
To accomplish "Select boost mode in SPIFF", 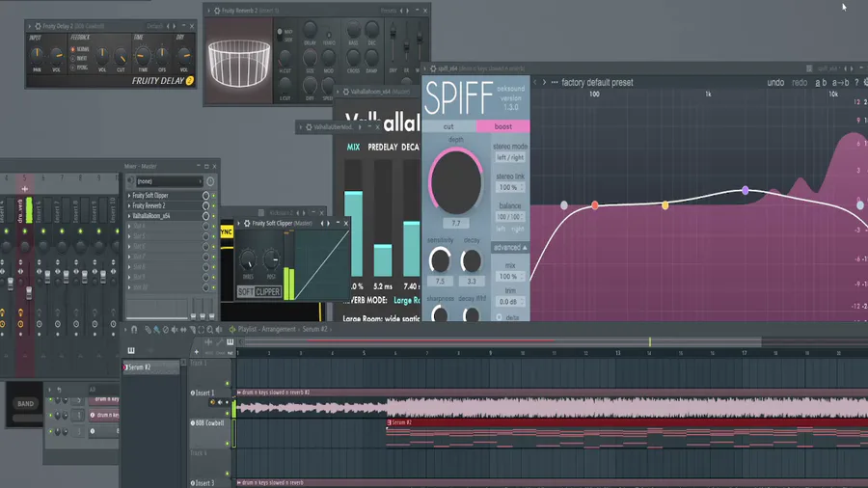I will point(502,126).
